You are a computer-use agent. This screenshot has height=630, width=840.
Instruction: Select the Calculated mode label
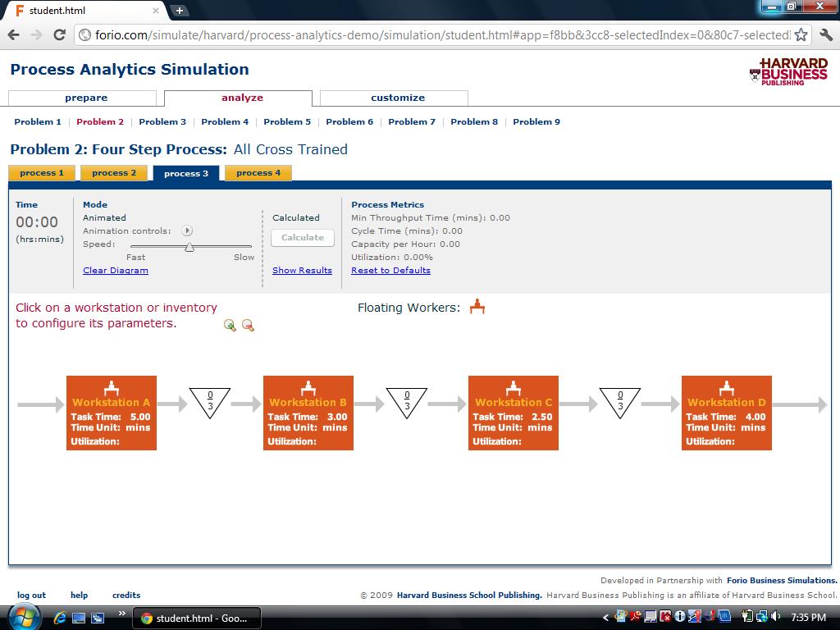(x=295, y=217)
